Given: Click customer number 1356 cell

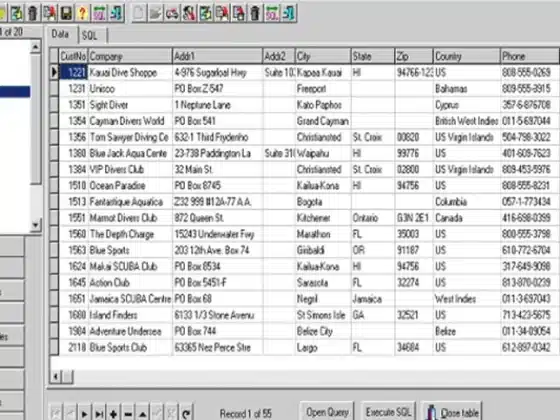Looking at the screenshot, I should [73, 137].
